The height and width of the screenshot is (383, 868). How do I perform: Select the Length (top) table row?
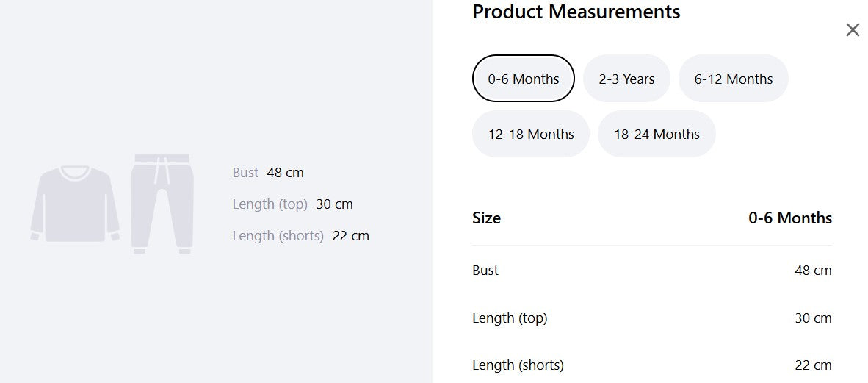pos(652,318)
